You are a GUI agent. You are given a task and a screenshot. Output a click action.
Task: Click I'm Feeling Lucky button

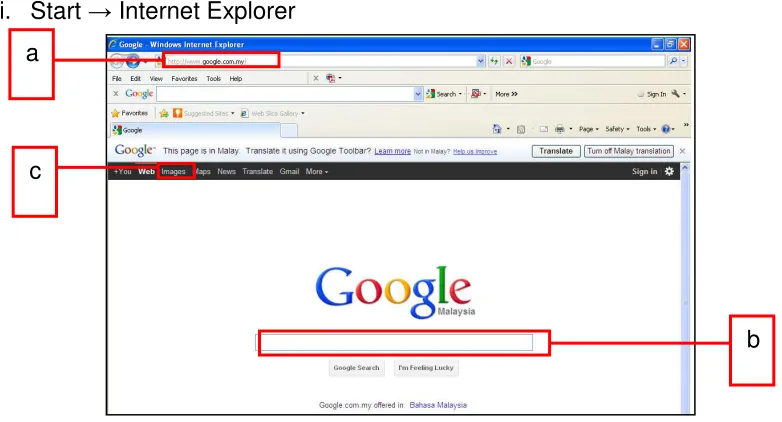pos(426,368)
